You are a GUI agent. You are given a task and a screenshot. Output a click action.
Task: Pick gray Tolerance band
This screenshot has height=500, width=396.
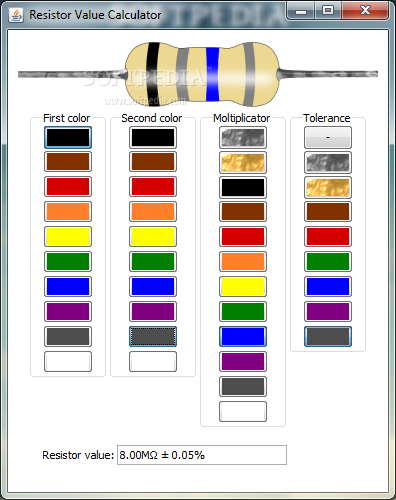click(x=328, y=337)
